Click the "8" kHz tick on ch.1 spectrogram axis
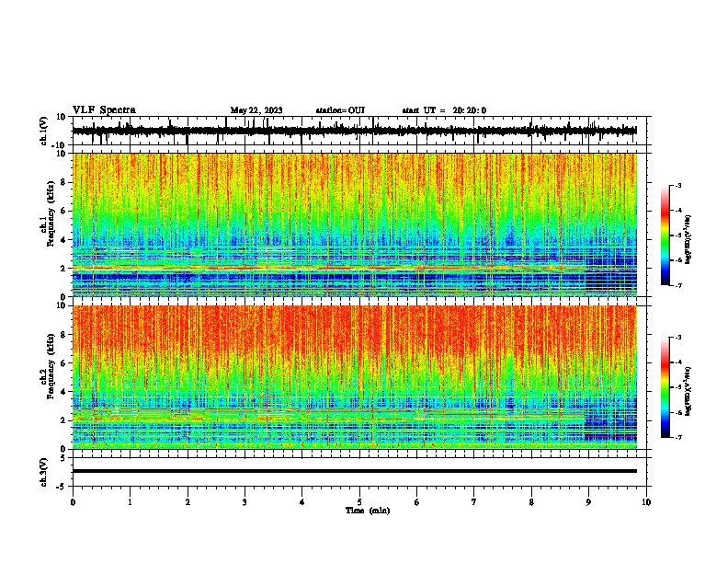This screenshot has height=563, width=728. click(63, 182)
